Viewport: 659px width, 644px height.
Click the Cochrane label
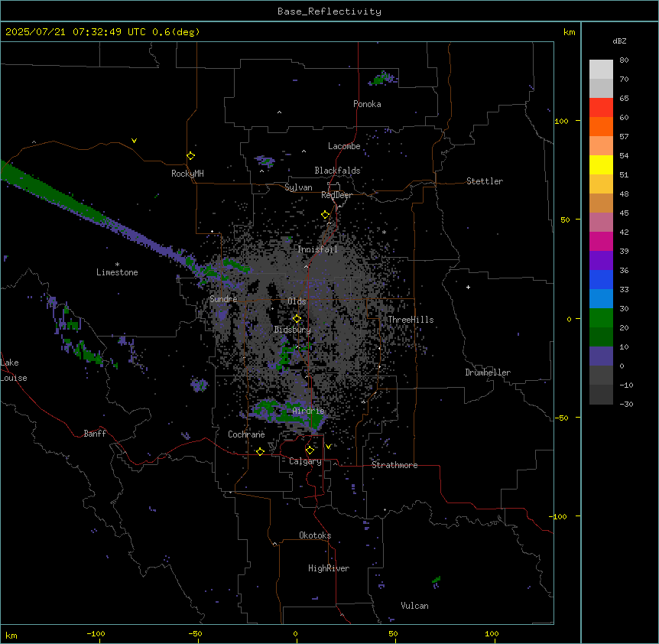tap(246, 434)
